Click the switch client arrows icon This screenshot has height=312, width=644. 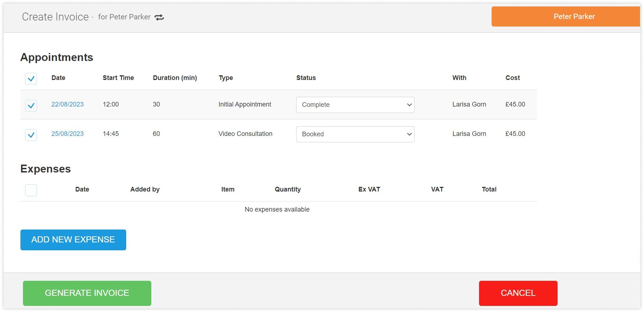coord(159,17)
